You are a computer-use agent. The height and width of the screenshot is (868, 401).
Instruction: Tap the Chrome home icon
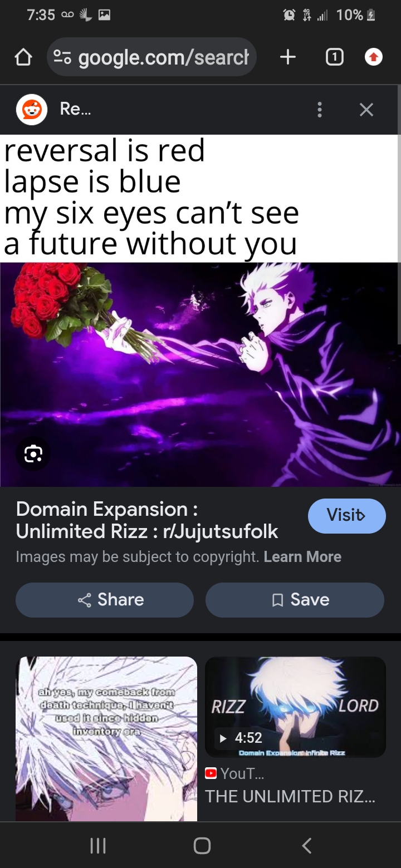pyautogui.click(x=23, y=57)
